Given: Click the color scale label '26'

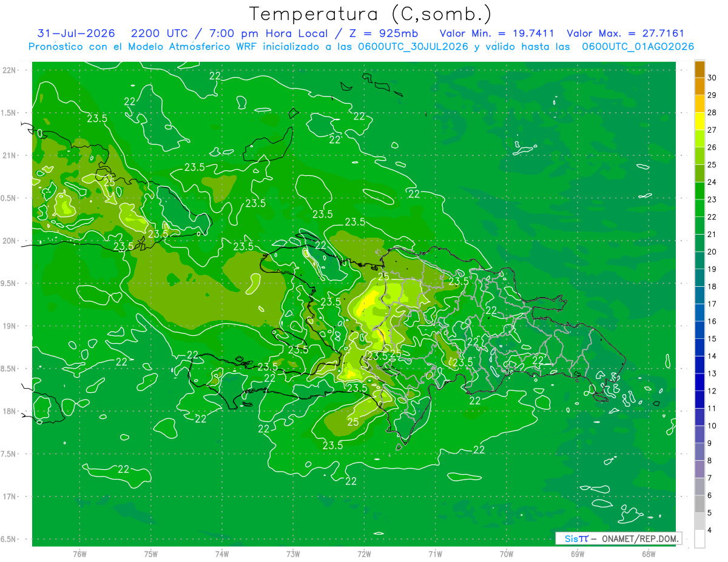Looking at the screenshot, I should (712, 147).
